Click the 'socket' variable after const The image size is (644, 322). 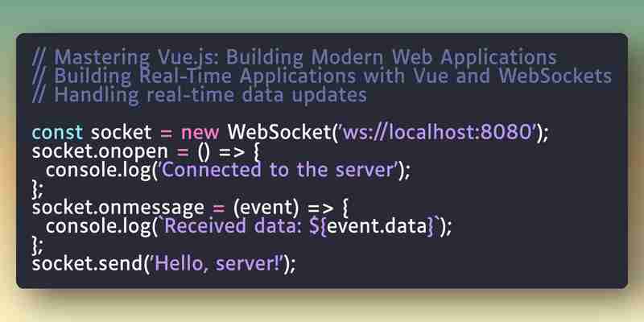point(122,133)
